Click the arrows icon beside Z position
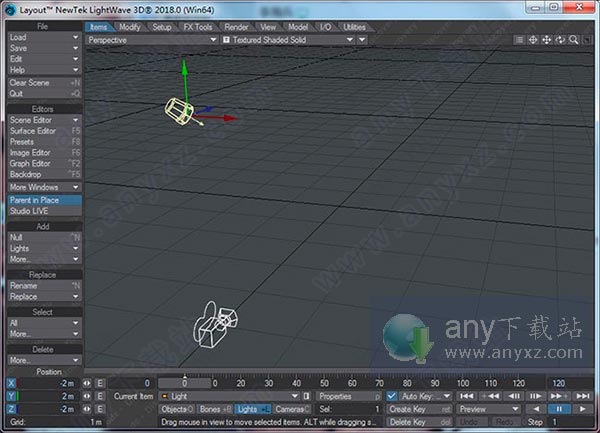Screen dimensions: 600x433 pyautogui.click(x=87, y=409)
